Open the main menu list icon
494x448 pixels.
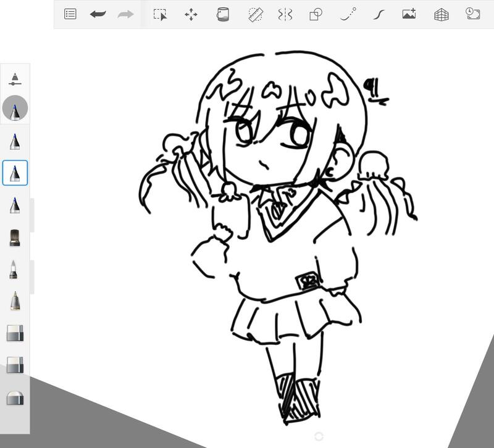[x=70, y=14]
